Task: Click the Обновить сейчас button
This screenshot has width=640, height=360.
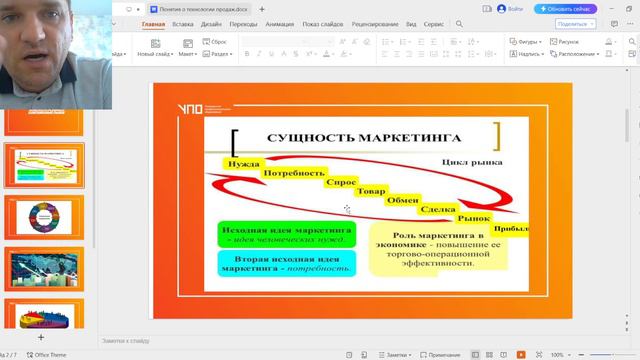Action: coord(565,9)
